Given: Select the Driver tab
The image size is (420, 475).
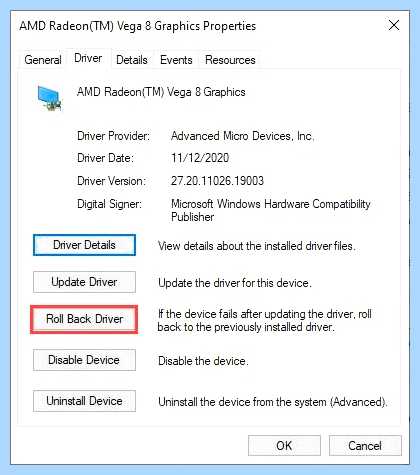Looking at the screenshot, I should (x=88, y=58).
